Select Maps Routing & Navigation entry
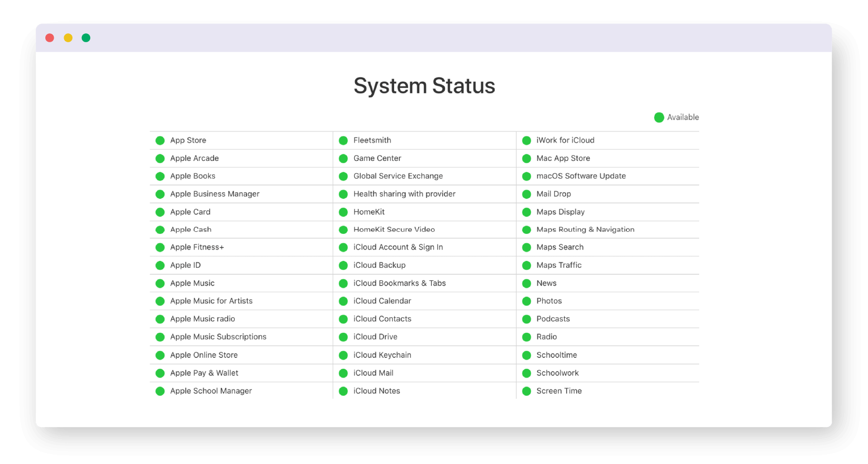 coord(585,229)
